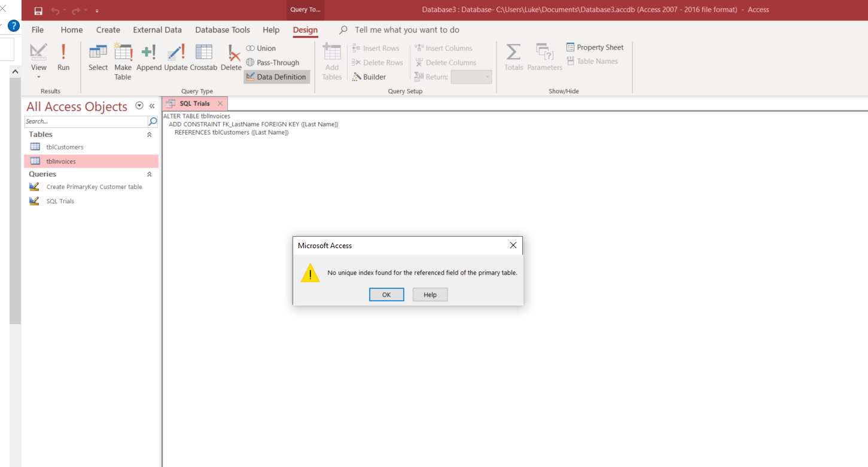The image size is (868, 467).
Task: Click the View datasheet icon
Action: [x=39, y=53]
